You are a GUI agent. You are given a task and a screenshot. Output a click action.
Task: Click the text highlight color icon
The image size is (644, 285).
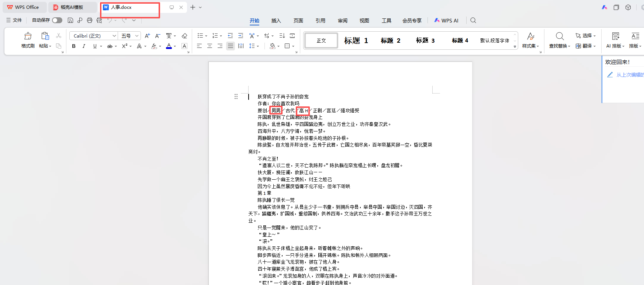(x=154, y=46)
